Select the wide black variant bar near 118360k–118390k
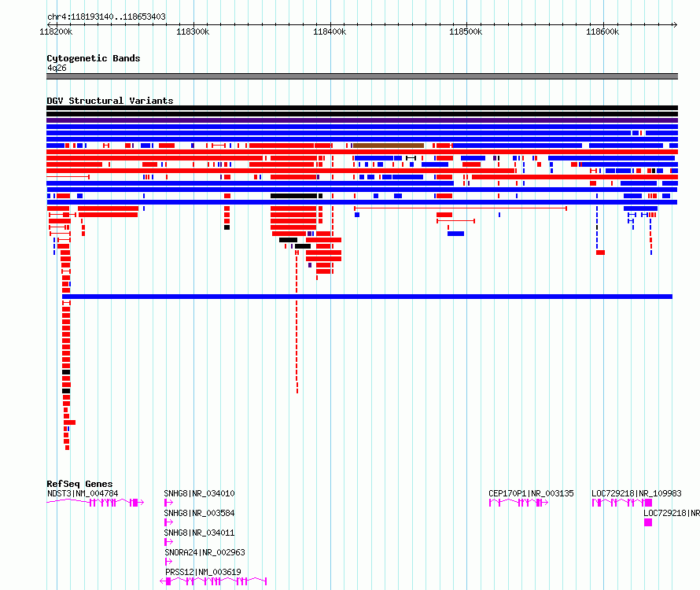700x590 pixels. coord(293,196)
